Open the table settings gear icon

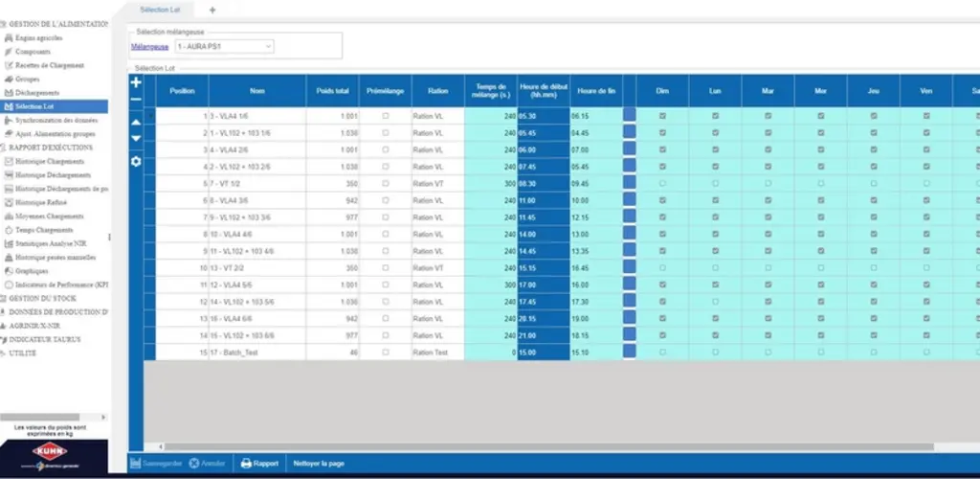pyautogui.click(x=136, y=161)
